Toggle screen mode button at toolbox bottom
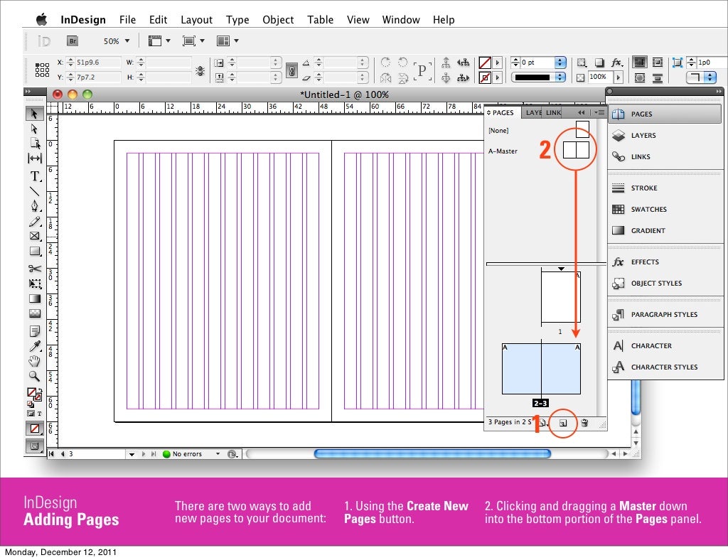 pos(35,446)
